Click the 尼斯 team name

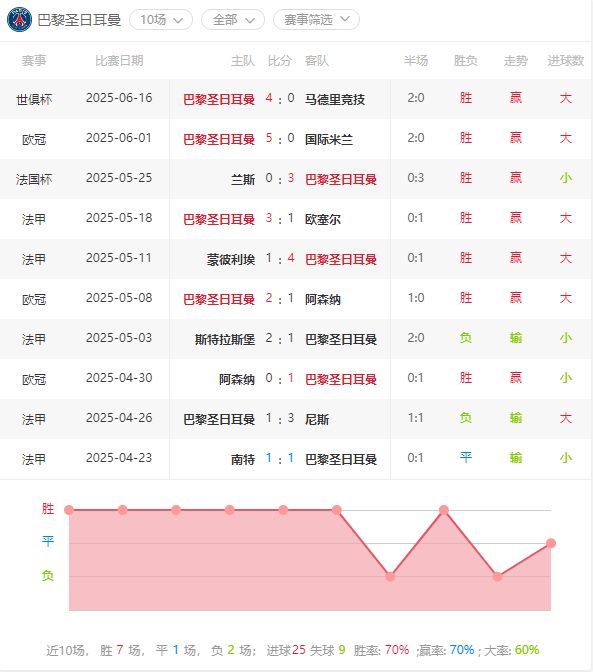pyautogui.click(x=317, y=419)
